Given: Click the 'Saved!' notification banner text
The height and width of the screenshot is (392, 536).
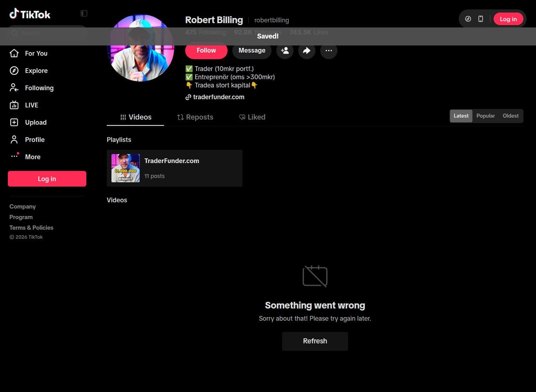Looking at the screenshot, I should coord(268,36).
